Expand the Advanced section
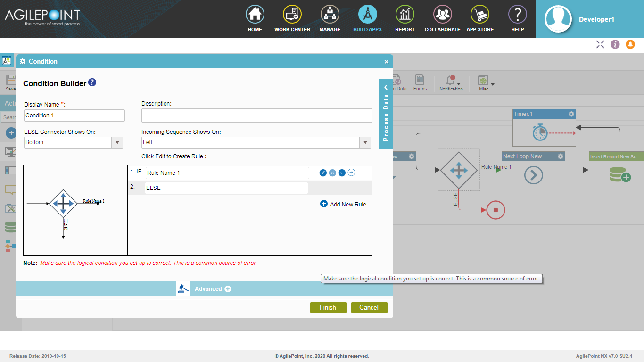This screenshot has width=644, height=362. point(228,289)
